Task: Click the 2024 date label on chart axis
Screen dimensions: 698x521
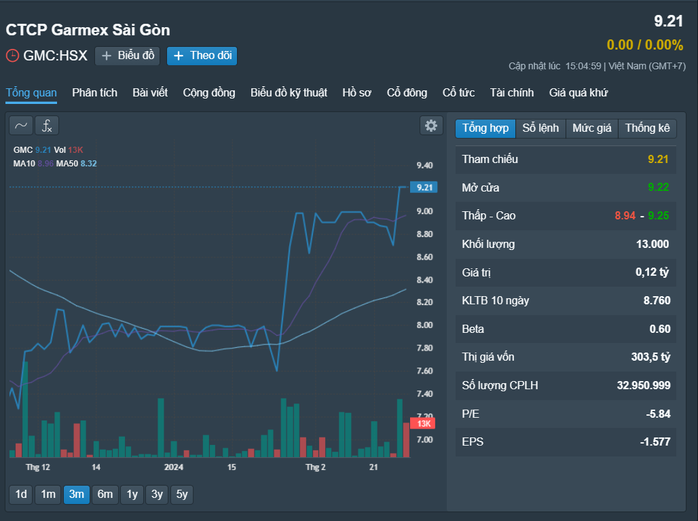Action: tap(174, 467)
